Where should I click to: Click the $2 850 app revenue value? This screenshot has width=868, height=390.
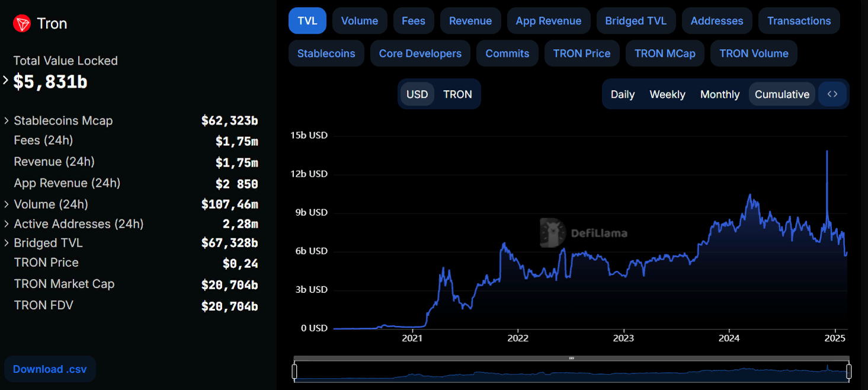click(x=236, y=184)
